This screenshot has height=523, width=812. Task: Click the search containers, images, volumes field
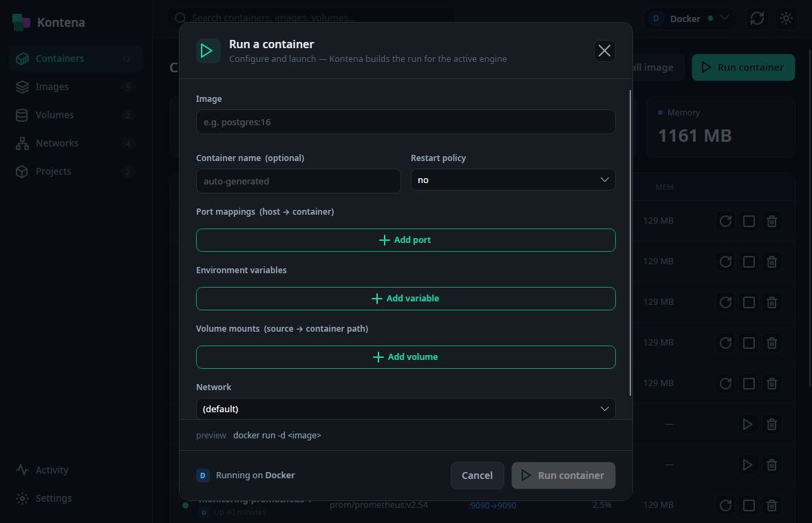[x=311, y=18]
